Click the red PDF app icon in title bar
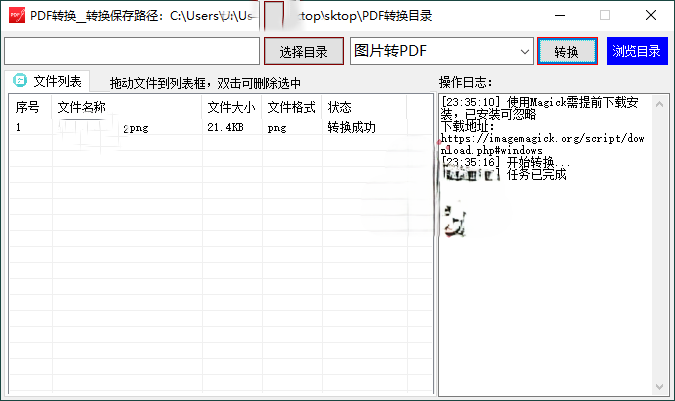The height and width of the screenshot is (401, 675). click(17, 15)
